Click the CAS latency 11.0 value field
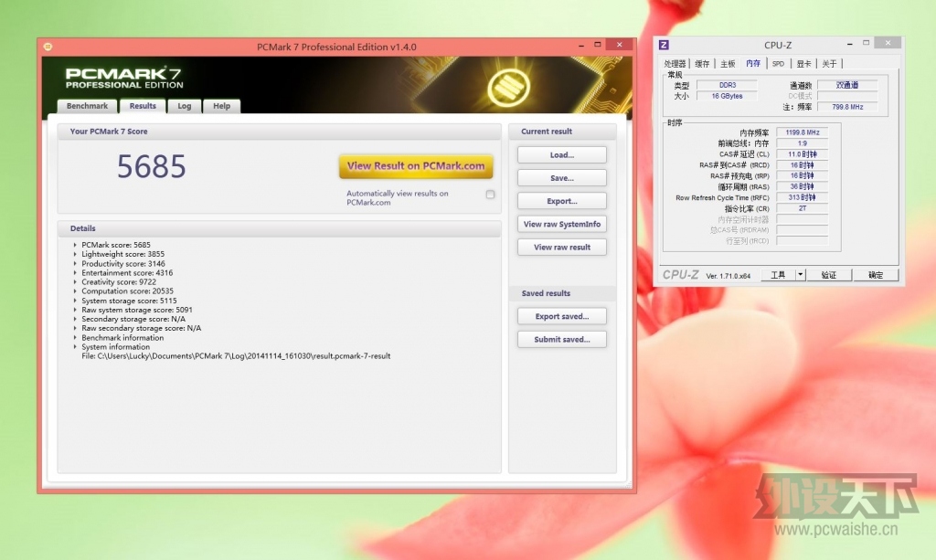The height and width of the screenshot is (560, 936). point(803,153)
